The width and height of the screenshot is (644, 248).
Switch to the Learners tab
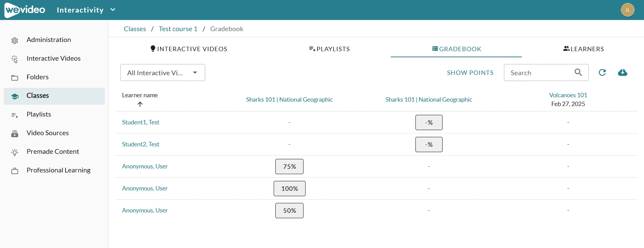click(583, 49)
